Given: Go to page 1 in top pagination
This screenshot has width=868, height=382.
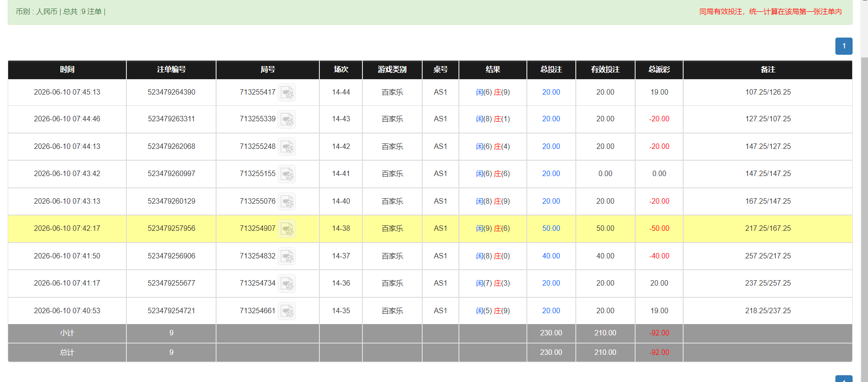Looking at the screenshot, I should tap(844, 46).
